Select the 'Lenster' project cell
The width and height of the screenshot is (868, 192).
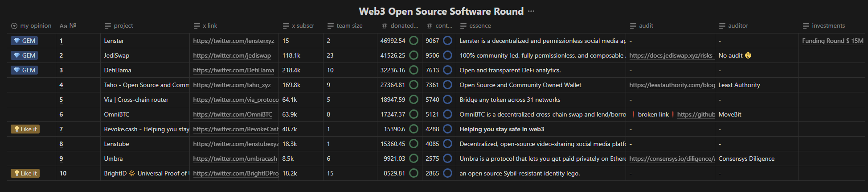point(145,41)
